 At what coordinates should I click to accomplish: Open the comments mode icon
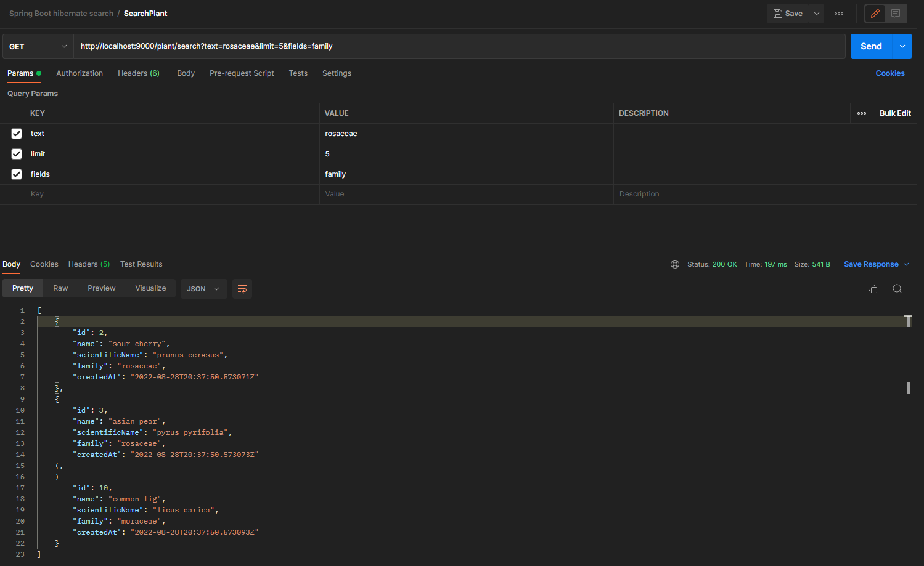896,14
